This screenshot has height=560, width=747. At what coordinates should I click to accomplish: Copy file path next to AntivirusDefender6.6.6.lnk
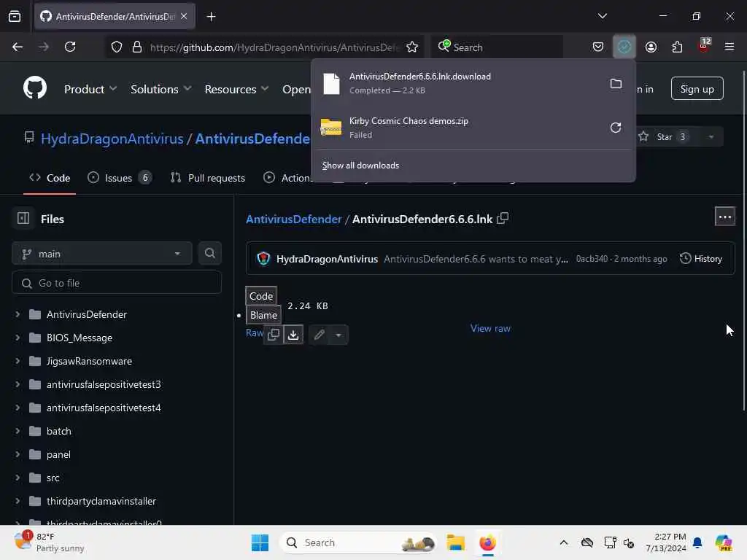(503, 219)
